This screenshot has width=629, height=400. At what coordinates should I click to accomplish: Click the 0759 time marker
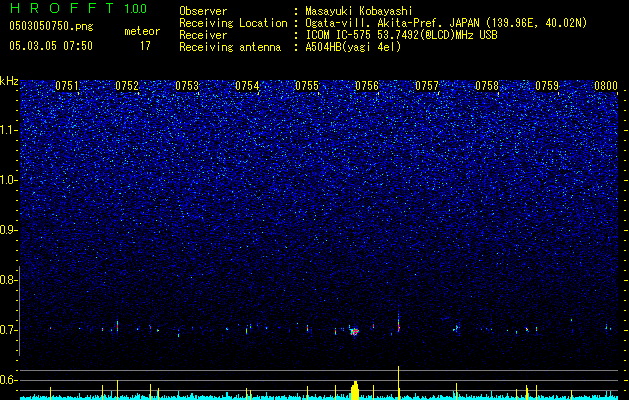547,86
